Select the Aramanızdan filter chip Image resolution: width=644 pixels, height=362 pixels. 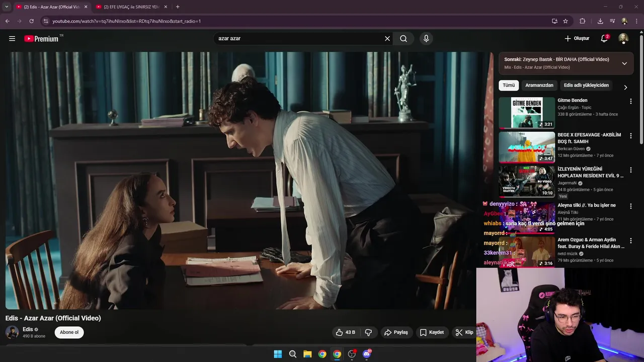pyautogui.click(x=539, y=85)
